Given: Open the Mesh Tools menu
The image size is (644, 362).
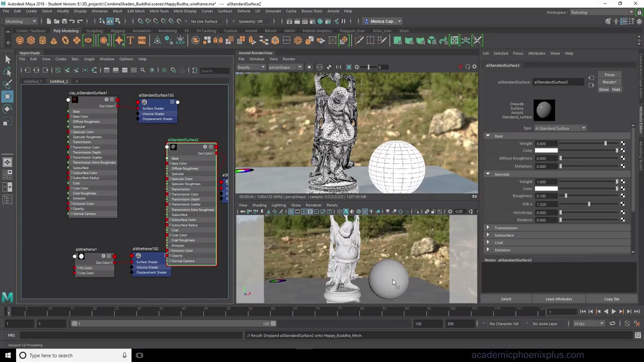Looking at the screenshot, I should [158, 11].
